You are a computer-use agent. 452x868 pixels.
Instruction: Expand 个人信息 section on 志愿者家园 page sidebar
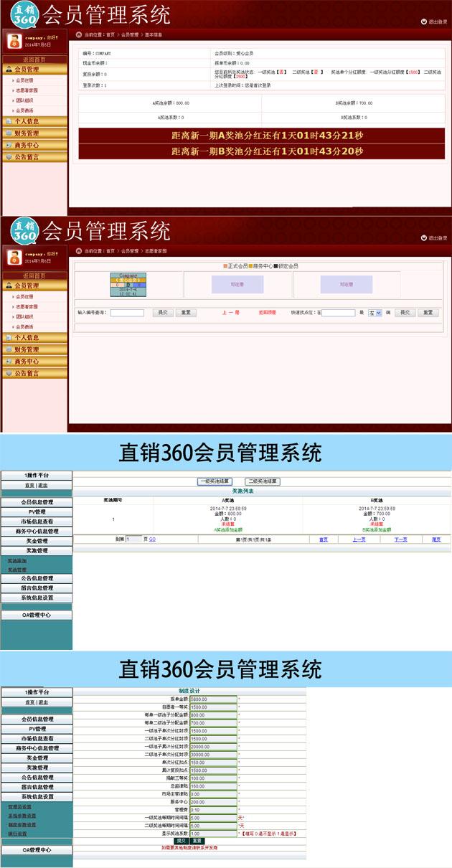pos(34,337)
